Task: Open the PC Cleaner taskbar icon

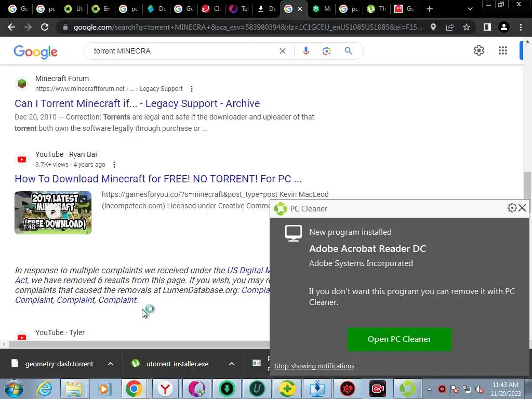Action: pos(407,389)
